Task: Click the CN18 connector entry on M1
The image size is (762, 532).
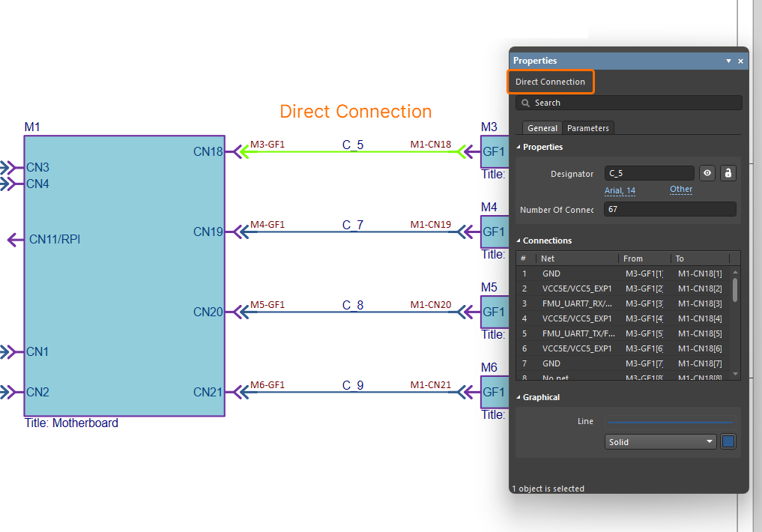Action: click(x=208, y=152)
